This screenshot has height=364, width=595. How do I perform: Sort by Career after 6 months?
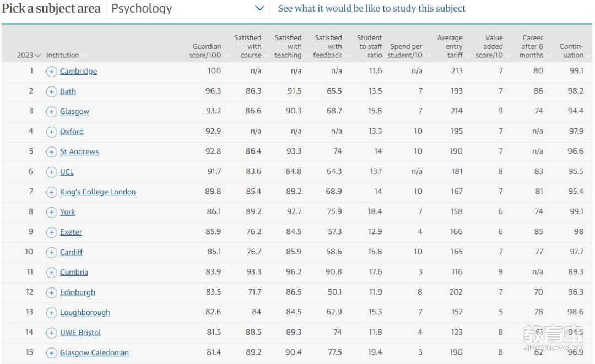(x=534, y=46)
